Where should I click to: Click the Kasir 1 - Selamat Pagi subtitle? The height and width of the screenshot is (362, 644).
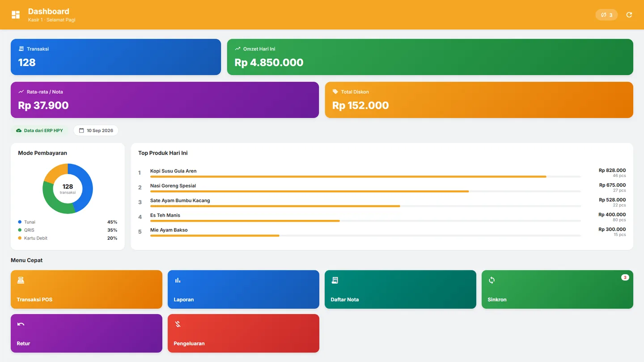(51, 20)
